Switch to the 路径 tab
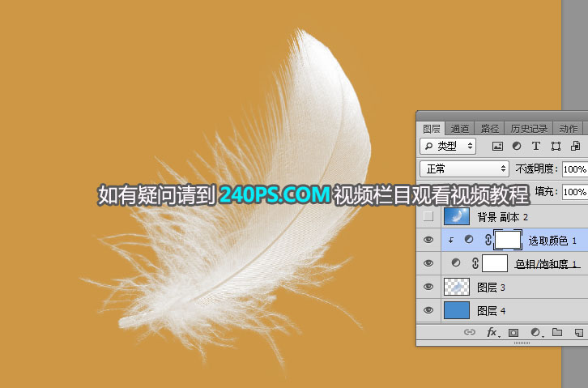Image resolution: width=588 pixels, height=388 pixels. pyautogui.click(x=490, y=129)
